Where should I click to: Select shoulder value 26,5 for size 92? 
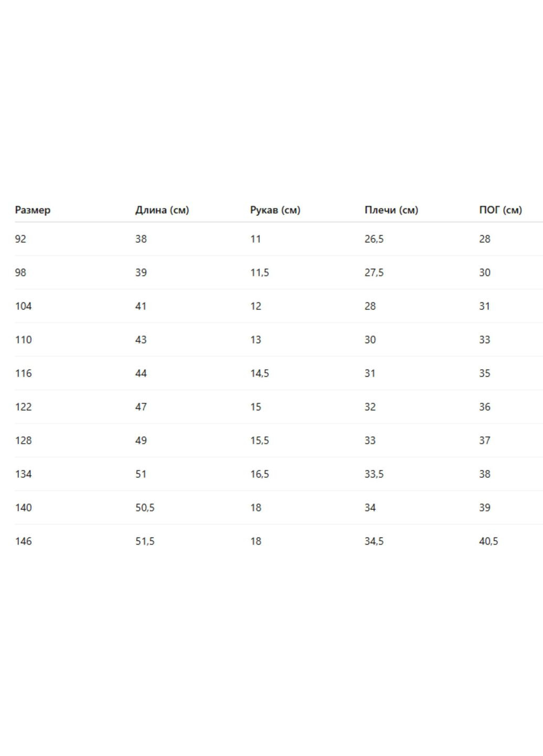[x=374, y=239]
